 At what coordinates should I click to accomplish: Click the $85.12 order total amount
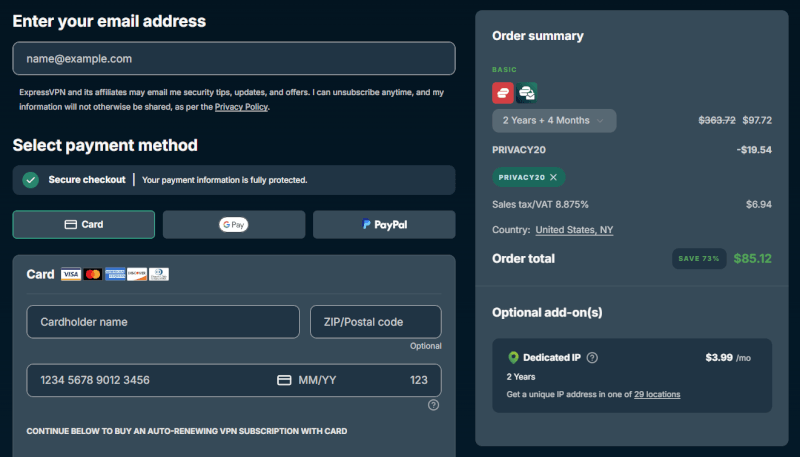click(x=753, y=259)
